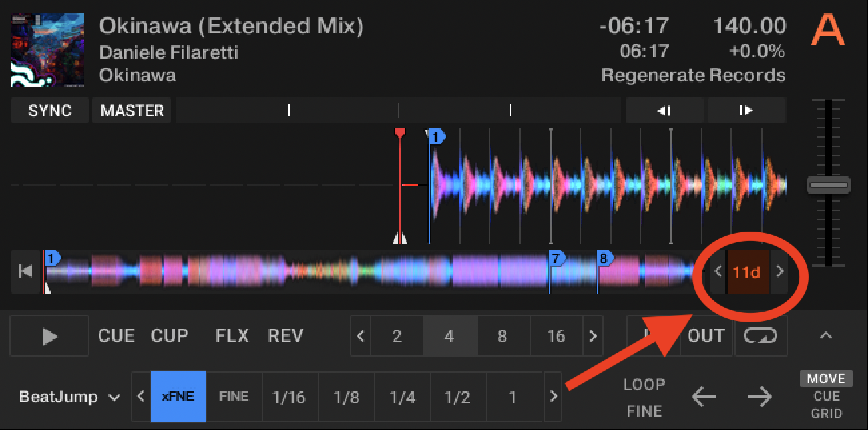Screen dimensions: 868x430
Task: Lower the key left of 11d
Action: coord(718,272)
